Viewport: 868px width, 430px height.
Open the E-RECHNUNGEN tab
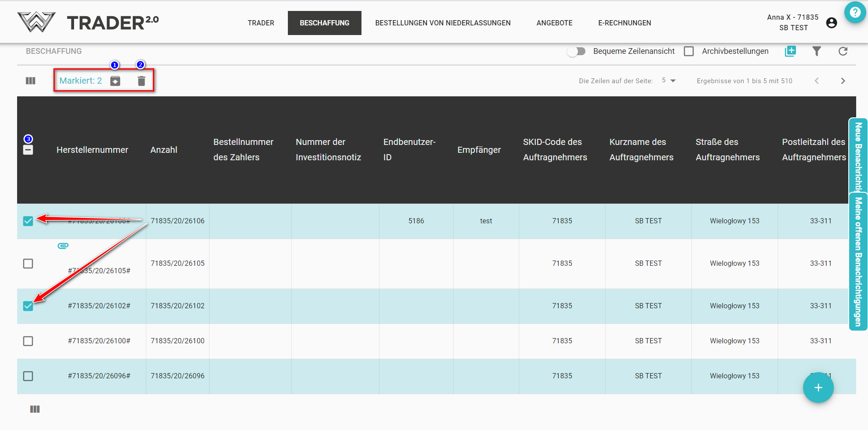tap(624, 23)
